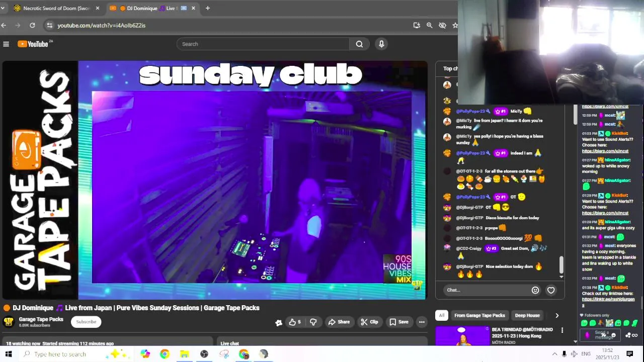Click the youtube.com URL in address bar
This screenshot has width=644, height=362.
[x=101, y=25]
